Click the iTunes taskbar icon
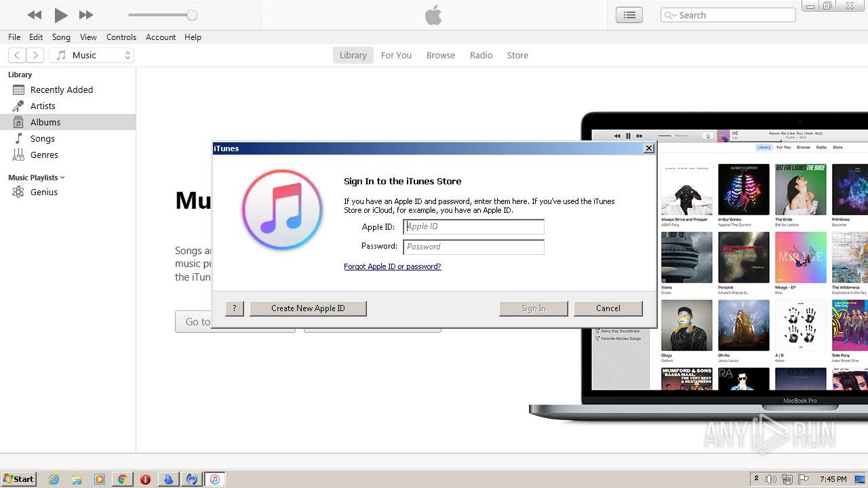This screenshot has width=868, height=488. (215, 479)
